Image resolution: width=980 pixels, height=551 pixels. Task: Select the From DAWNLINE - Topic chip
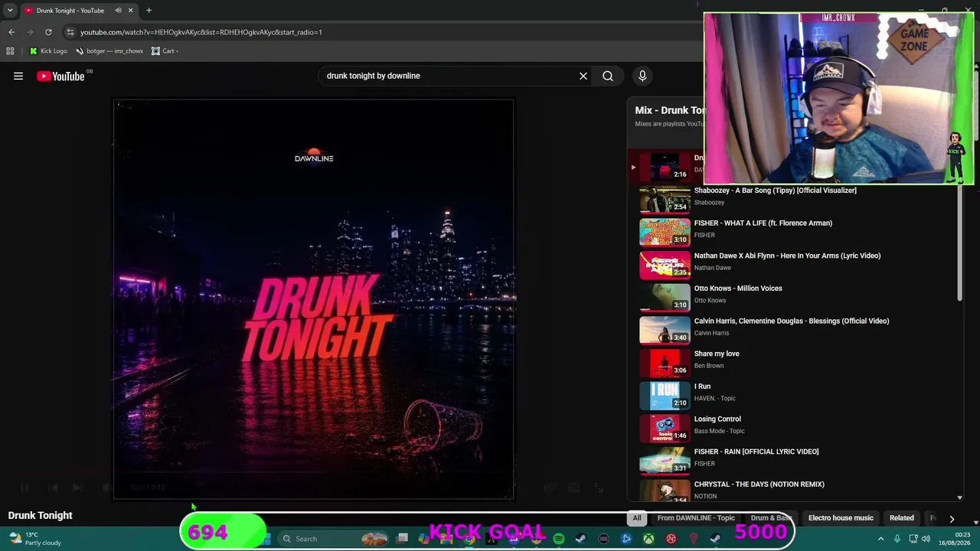coord(696,518)
